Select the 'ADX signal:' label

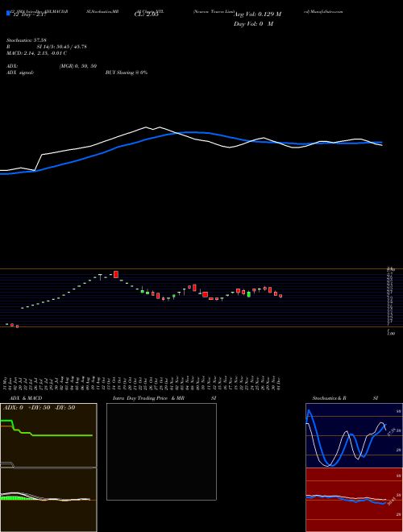pyautogui.click(x=20, y=73)
